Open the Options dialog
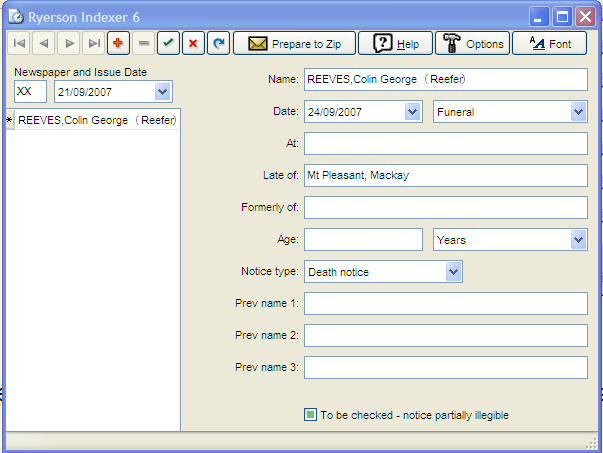The image size is (603, 453). coord(472,44)
